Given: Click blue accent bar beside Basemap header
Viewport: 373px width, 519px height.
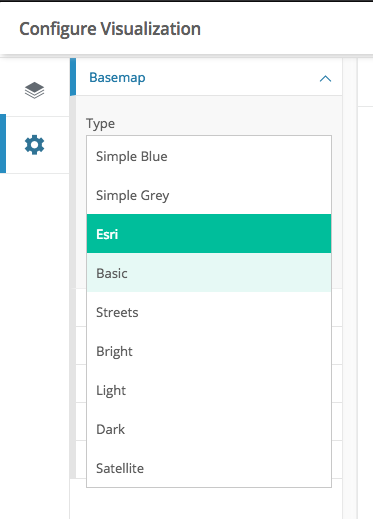Looking at the screenshot, I should [x=73, y=77].
